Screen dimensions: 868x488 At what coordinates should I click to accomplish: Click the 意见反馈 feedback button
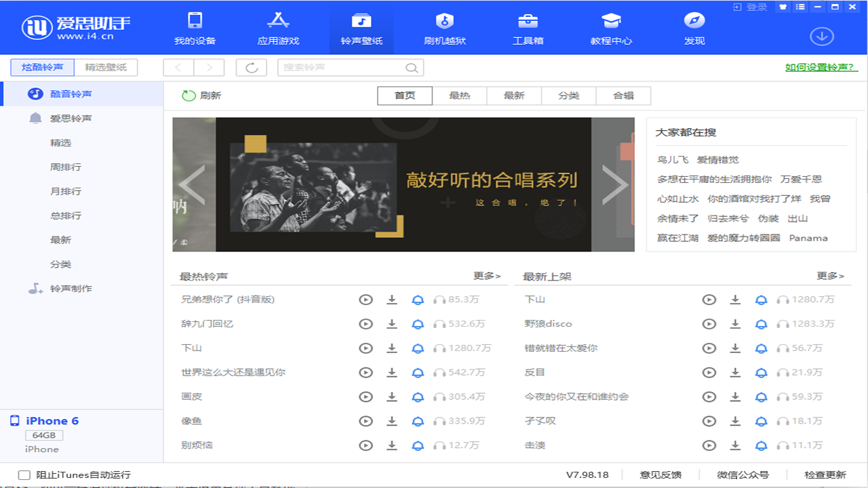click(660, 474)
